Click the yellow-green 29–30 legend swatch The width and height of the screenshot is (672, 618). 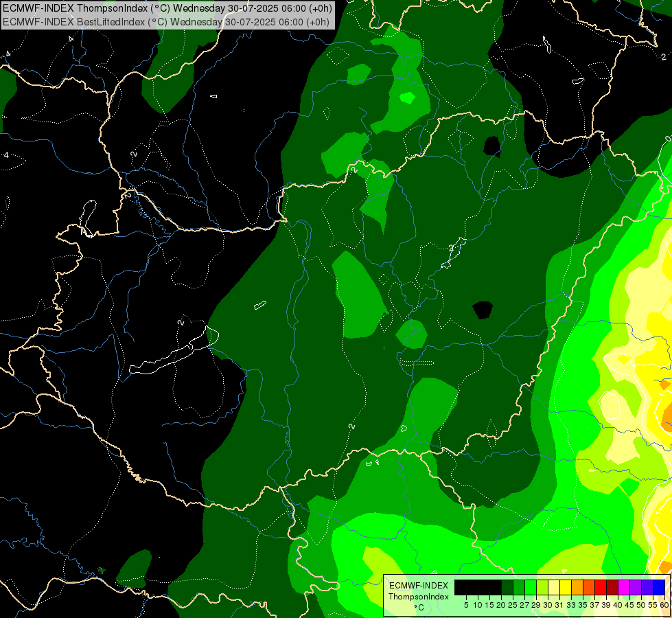point(542,587)
